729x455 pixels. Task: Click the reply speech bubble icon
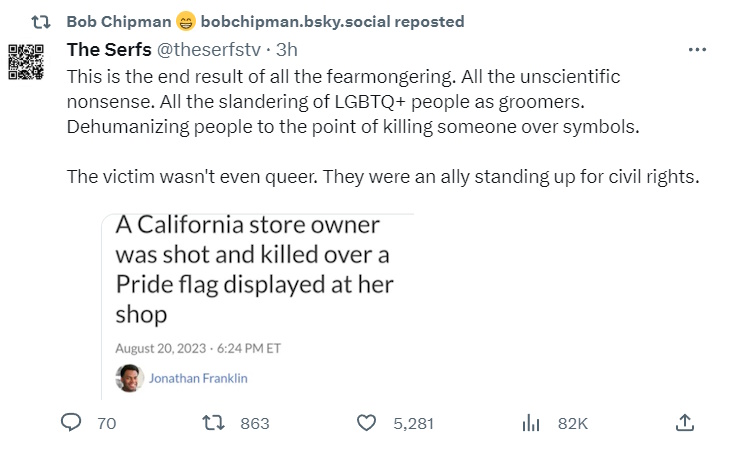[71, 422]
